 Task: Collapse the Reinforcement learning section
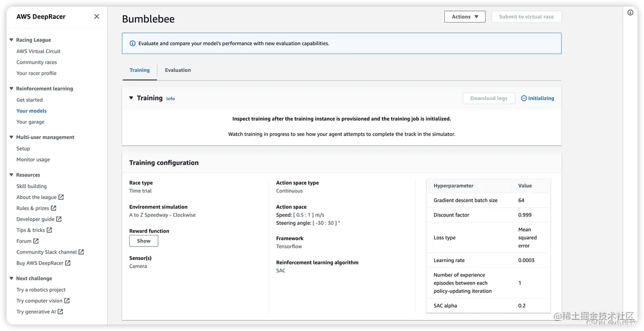(x=12, y=89)
